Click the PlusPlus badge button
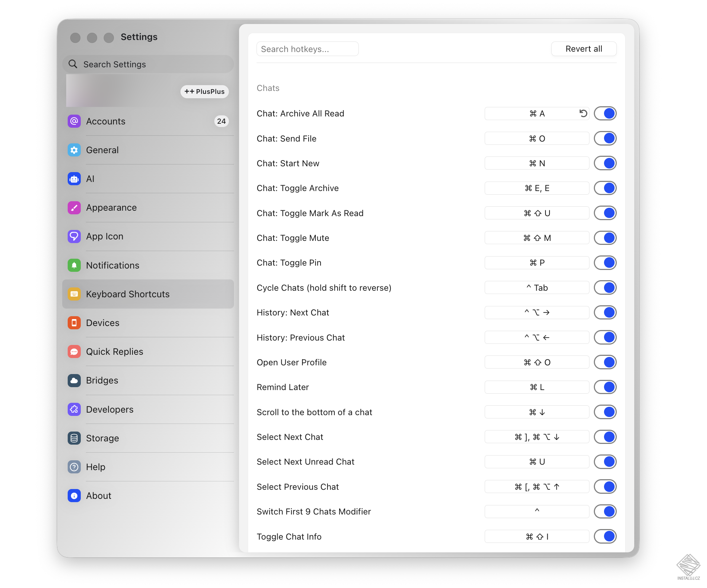 204,91
